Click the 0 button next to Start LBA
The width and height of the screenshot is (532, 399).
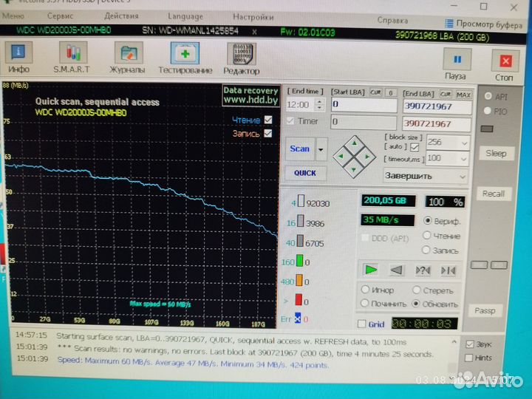tap(391, 92)
